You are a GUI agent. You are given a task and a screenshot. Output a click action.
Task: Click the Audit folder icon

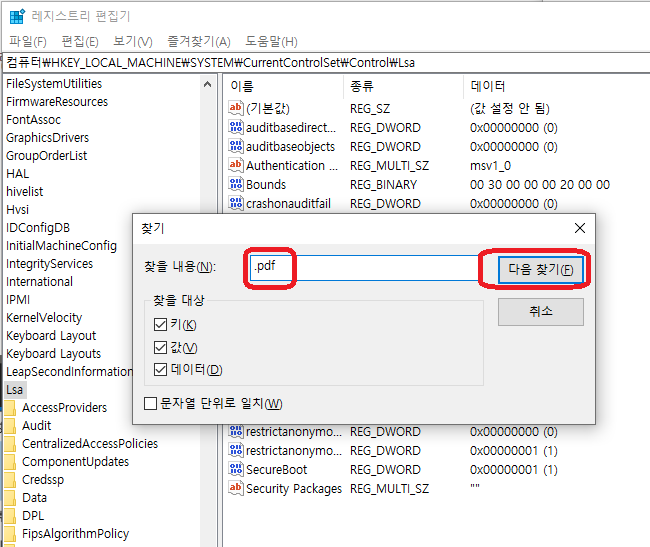coord(10,426)
